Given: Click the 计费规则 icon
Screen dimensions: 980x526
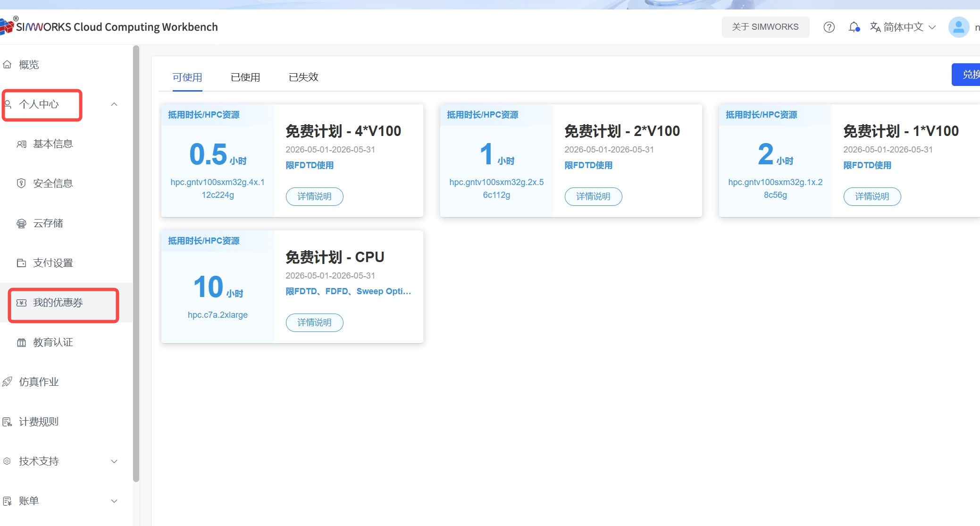Looking at the screenshot, I should click(x=7, y=422).
